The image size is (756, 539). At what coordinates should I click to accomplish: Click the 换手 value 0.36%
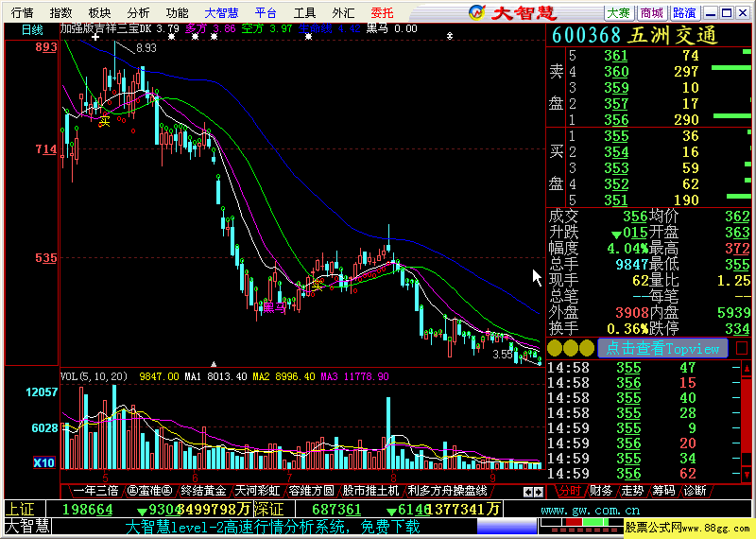click(x=627, y=329)
